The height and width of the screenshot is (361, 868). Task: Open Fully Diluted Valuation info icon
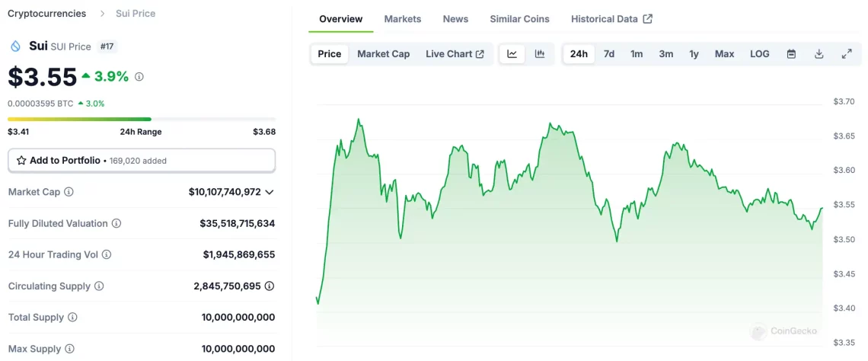pos(116,224)
